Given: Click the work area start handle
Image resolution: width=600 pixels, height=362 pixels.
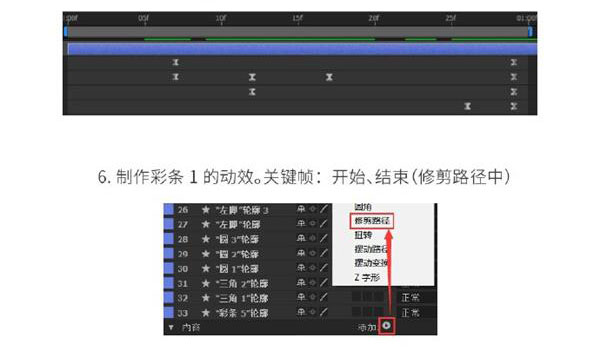Looking at the screenshot, I should pyautogui.click(x=66, y=31).
